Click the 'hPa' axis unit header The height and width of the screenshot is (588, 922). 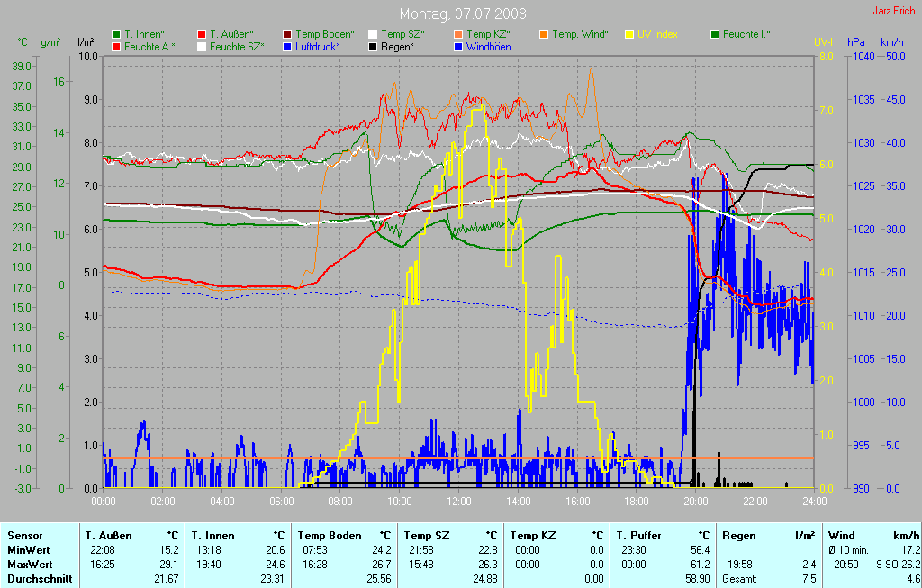coord(856,42)
